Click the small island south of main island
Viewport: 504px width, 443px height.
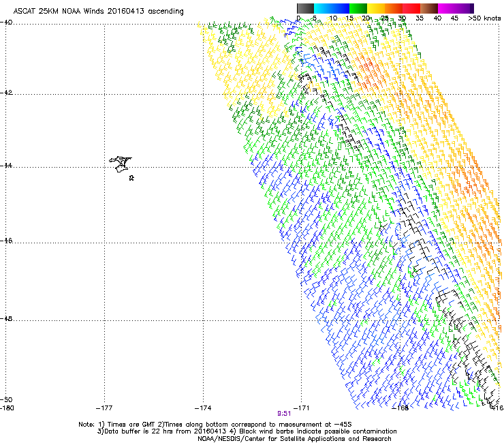click(131, 178)
